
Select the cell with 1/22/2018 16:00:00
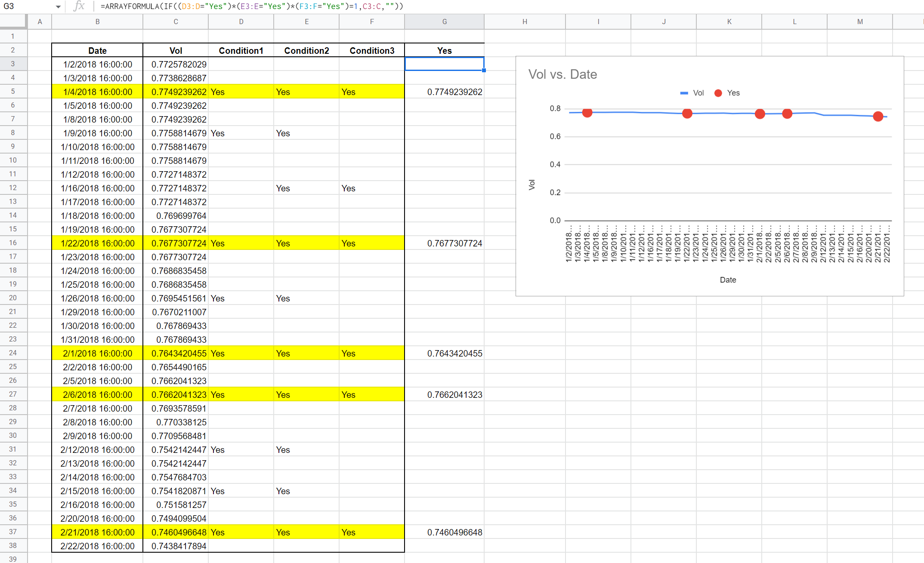tap(98, 243)
